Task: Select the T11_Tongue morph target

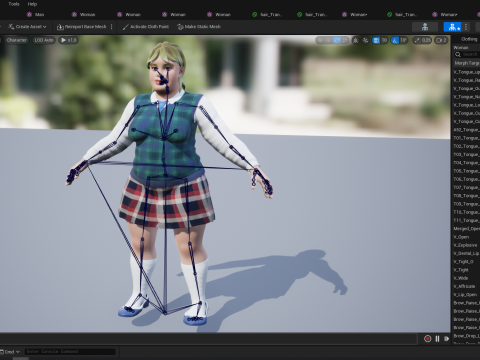Action: tap(466, 220)
